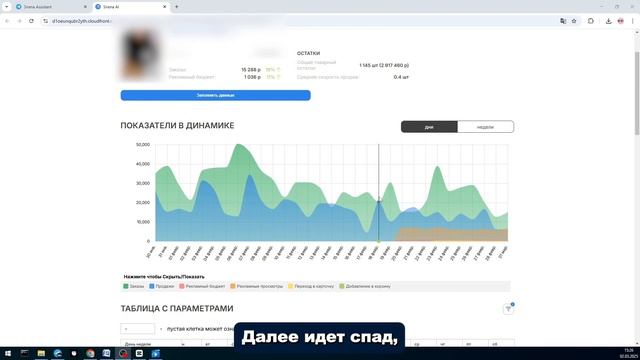
Task: Click the site information icon in address bar
Action: pos(45,21)
